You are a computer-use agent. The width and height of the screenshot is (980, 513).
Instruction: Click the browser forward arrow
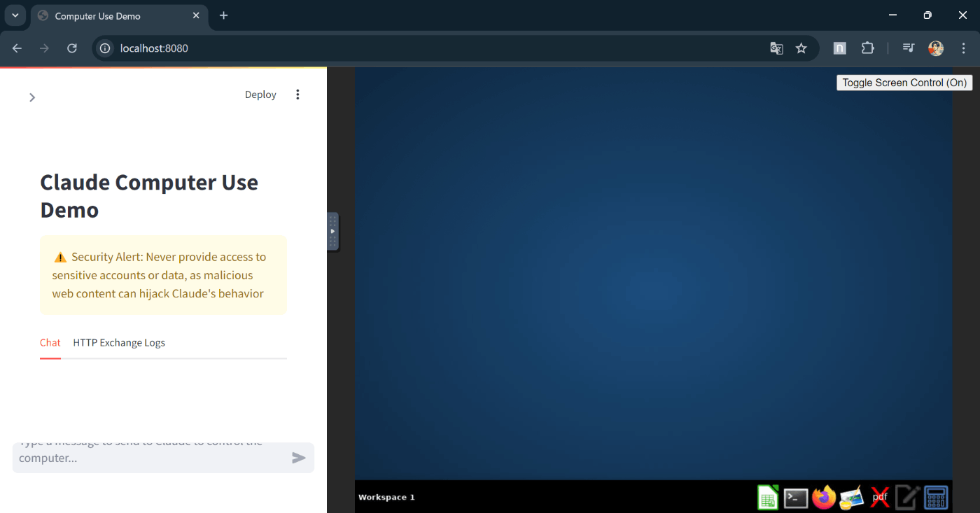coord(44,48)
